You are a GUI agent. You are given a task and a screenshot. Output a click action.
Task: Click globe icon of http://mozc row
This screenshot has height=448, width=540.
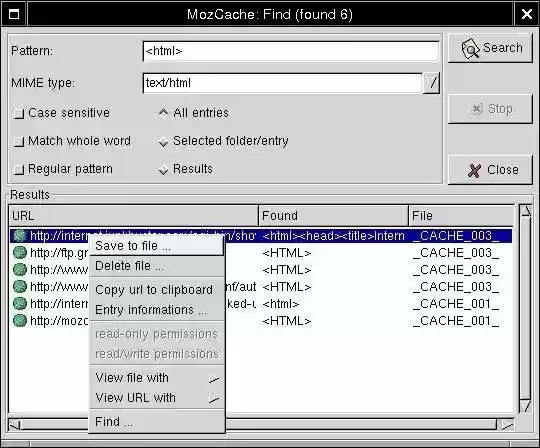coord(20,321)
